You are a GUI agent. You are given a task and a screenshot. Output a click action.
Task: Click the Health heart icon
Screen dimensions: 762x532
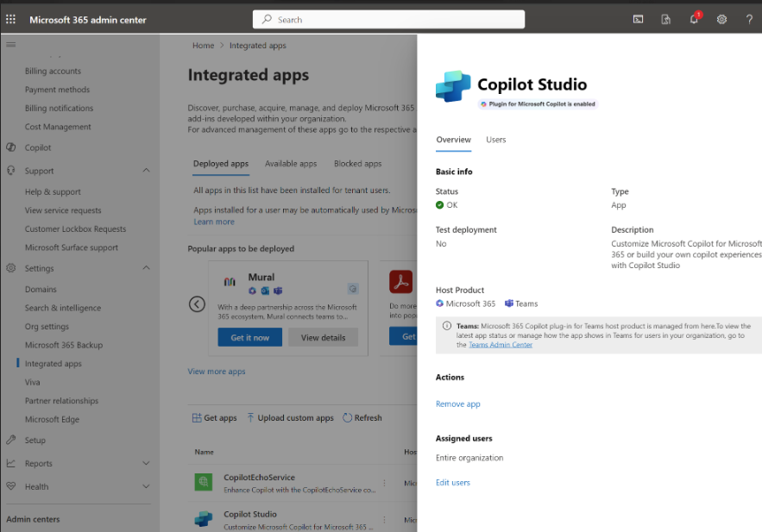(10, 486)
